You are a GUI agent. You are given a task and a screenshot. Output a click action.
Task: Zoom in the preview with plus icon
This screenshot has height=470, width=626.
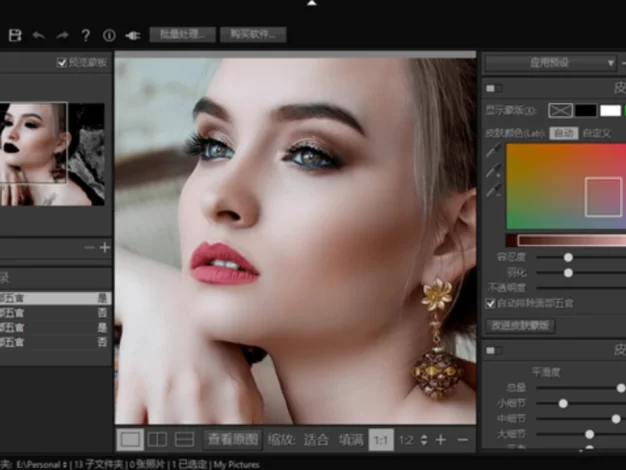[441, 440]
